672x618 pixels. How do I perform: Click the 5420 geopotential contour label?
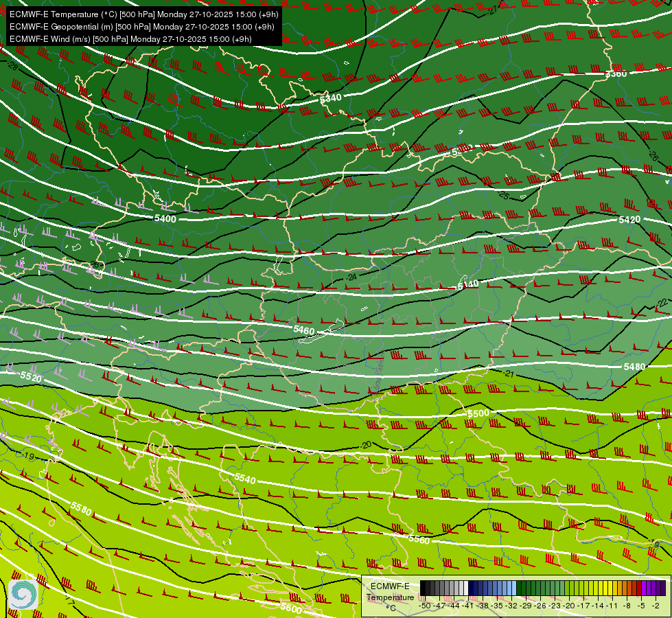[629, 220]
